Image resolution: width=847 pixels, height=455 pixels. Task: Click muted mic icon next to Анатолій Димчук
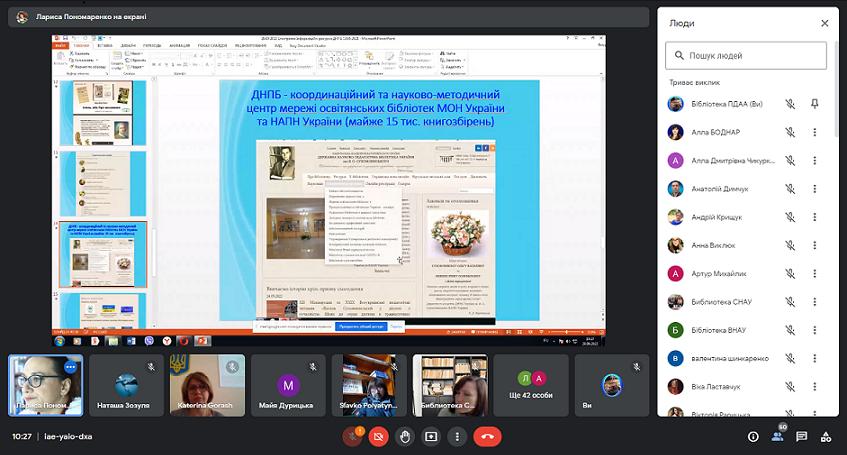790,189
